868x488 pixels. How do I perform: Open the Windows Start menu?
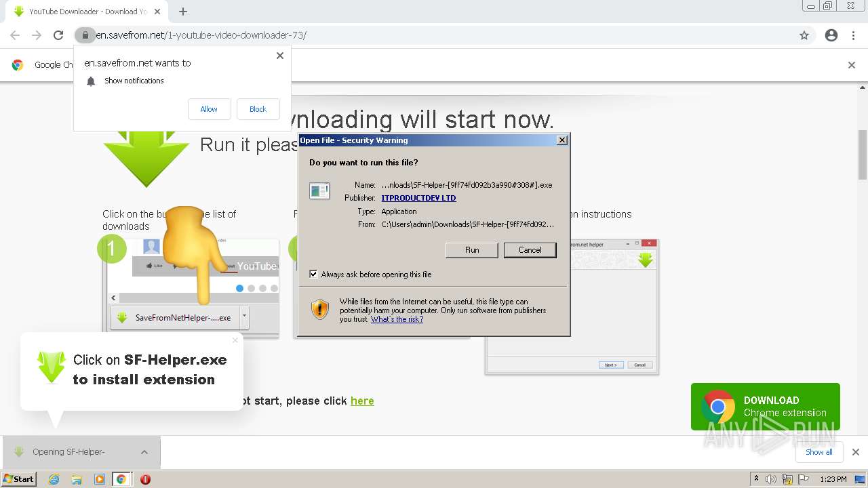tap(19, 479)
